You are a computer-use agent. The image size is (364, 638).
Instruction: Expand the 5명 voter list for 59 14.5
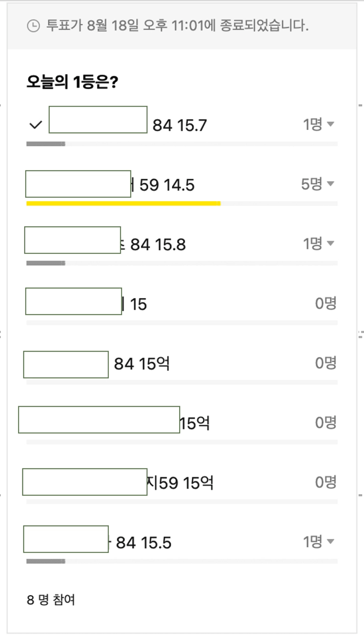(x=319, y=184)
